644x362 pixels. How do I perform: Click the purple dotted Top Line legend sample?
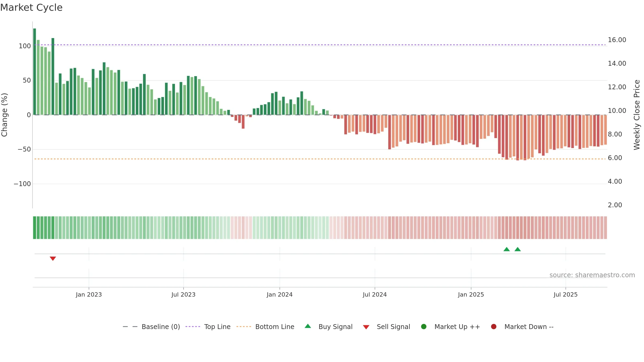193,327
